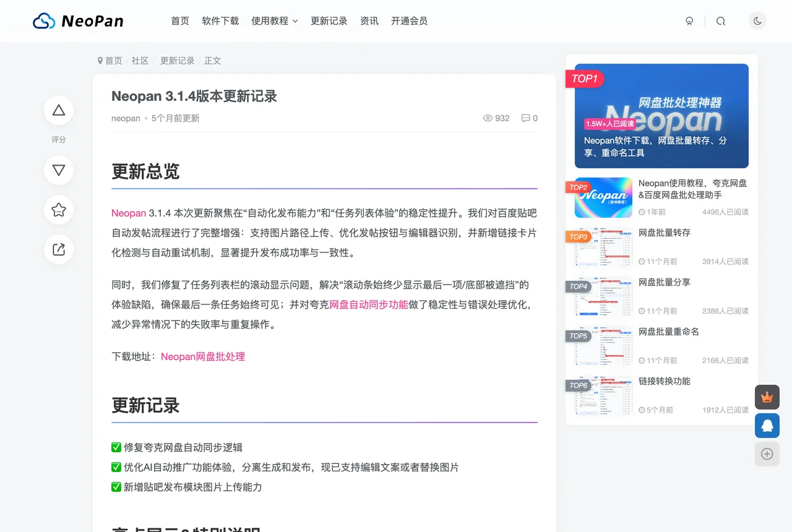The height and width of the screenshot is (532, 792).
Task: Upvote the article with triangle icon
Action: coord(59,110)
